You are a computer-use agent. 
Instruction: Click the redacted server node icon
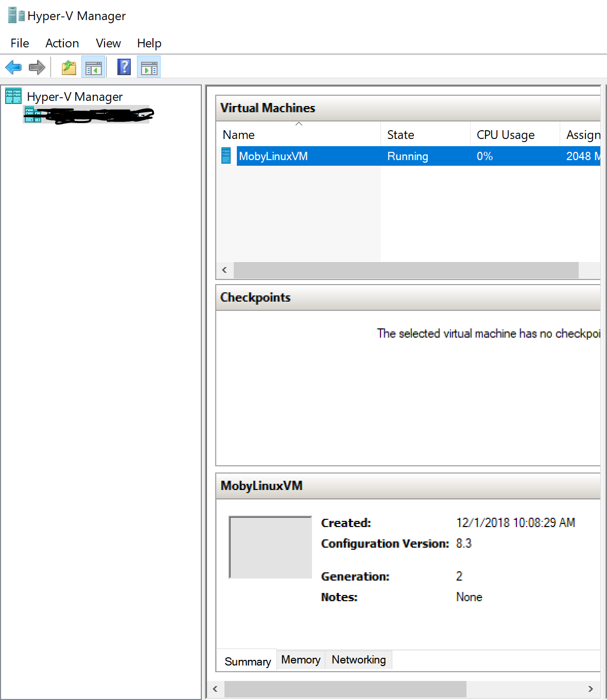pos(33,114)
